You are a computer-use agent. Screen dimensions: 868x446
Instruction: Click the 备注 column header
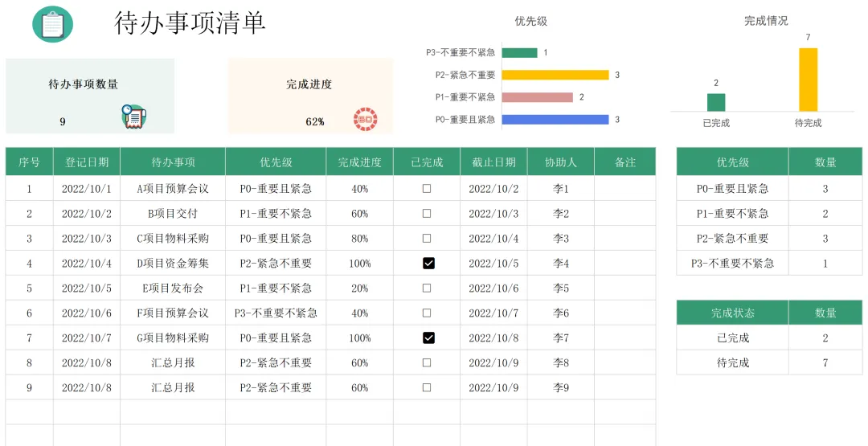coord(625,162)
